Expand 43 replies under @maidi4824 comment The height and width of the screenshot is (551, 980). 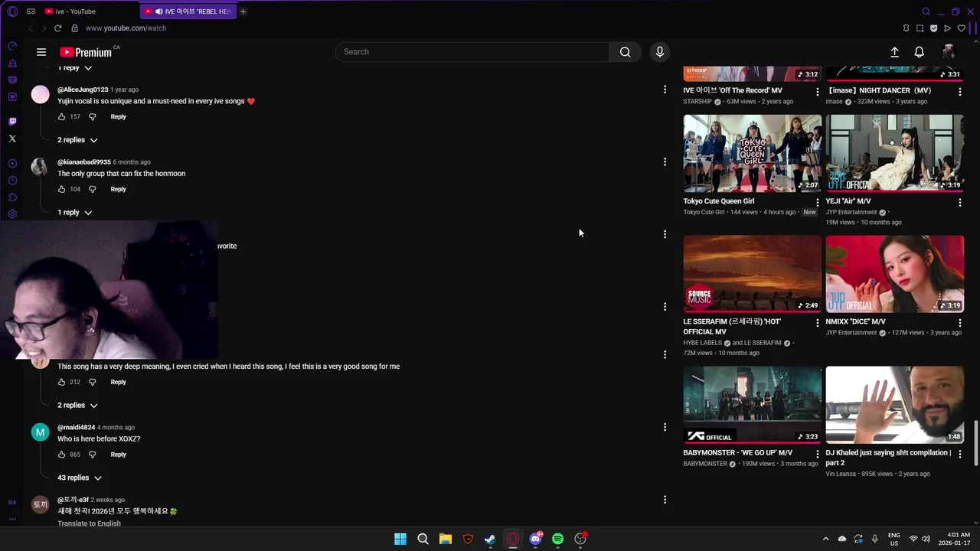point(80,478)
